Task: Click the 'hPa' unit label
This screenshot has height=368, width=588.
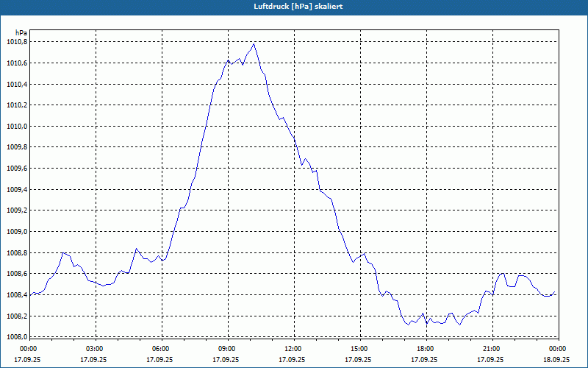Action: point(21,33)
